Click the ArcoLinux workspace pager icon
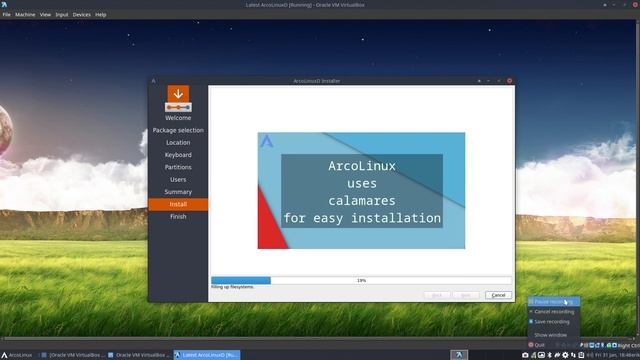Viewport: 640px width, 360px height. (459, 355)
